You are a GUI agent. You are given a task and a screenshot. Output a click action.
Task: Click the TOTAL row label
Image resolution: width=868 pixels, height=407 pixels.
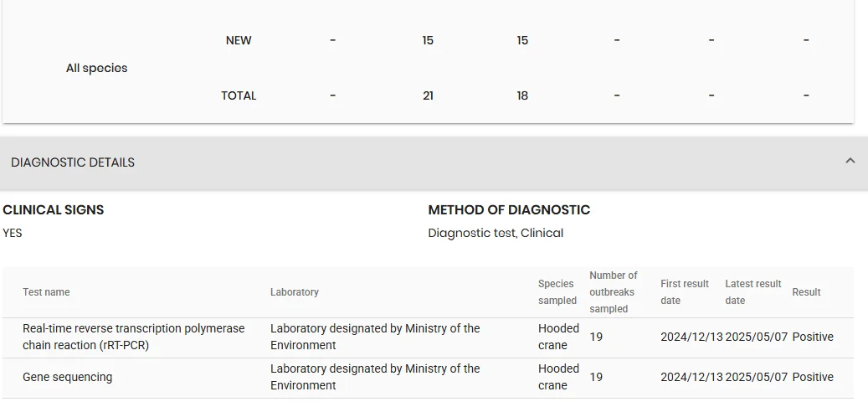239,95
